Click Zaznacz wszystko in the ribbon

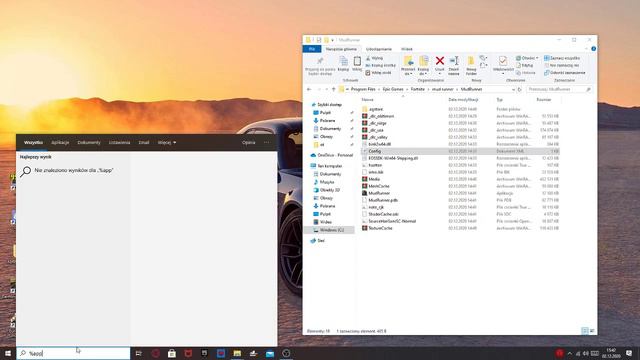coord(562,58)
